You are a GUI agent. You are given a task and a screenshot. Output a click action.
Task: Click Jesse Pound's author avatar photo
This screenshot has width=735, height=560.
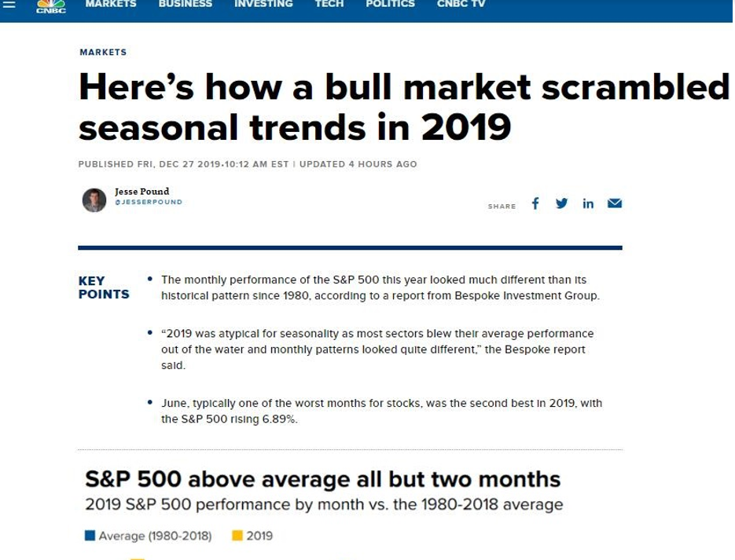tap(94, 199)
